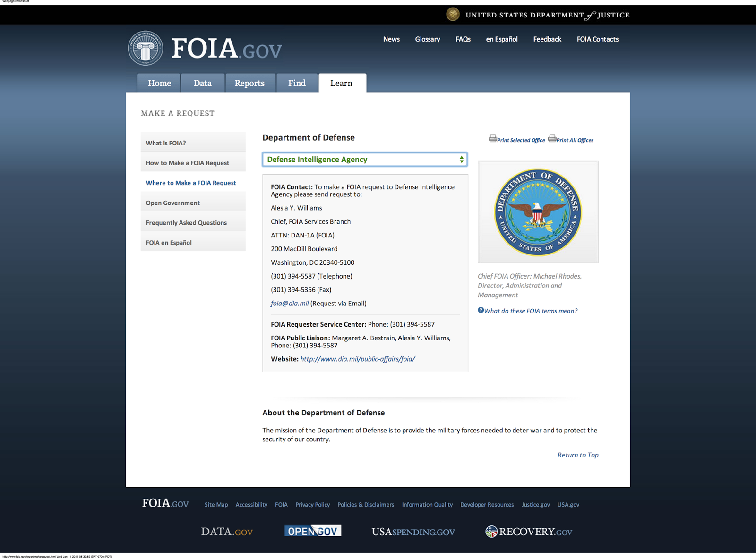Open the USA.gov footer link
The height and width of the screenshot is (558, 756).
(x=568, y=505)
